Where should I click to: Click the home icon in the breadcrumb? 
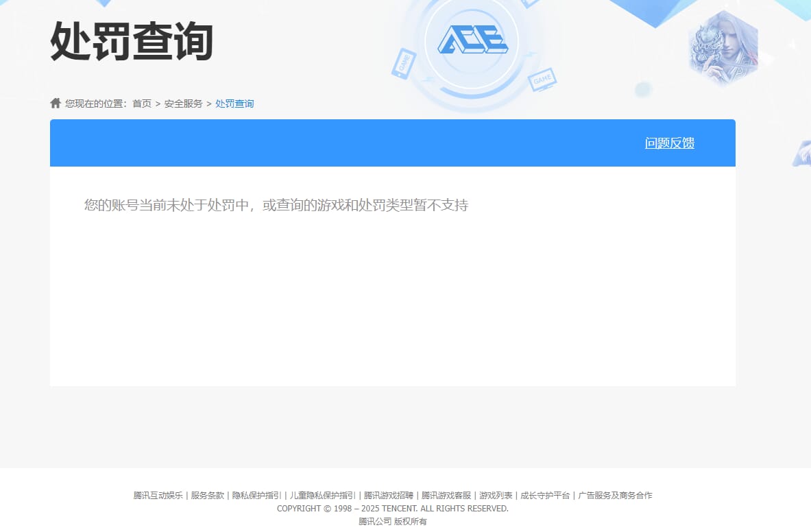(55, 103)
